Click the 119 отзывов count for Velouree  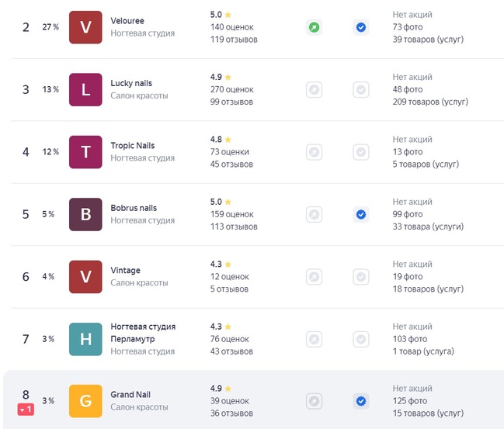pos(234,40)
